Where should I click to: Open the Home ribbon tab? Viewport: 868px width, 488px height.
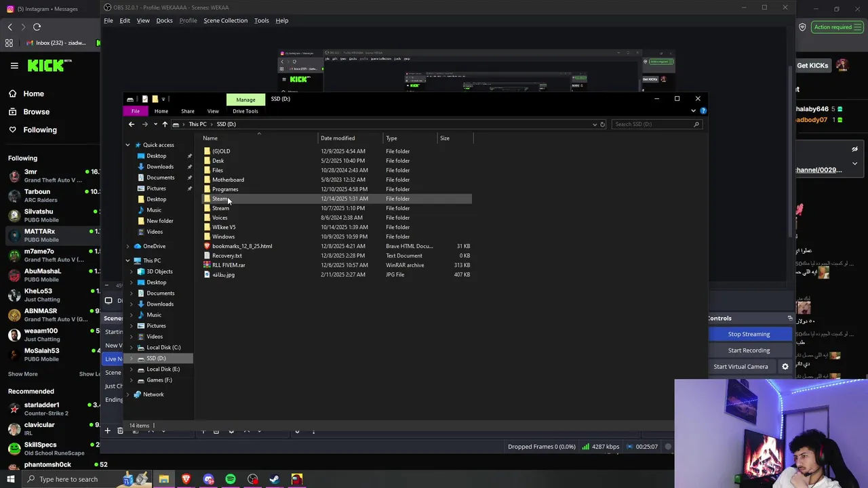[161, 111]
